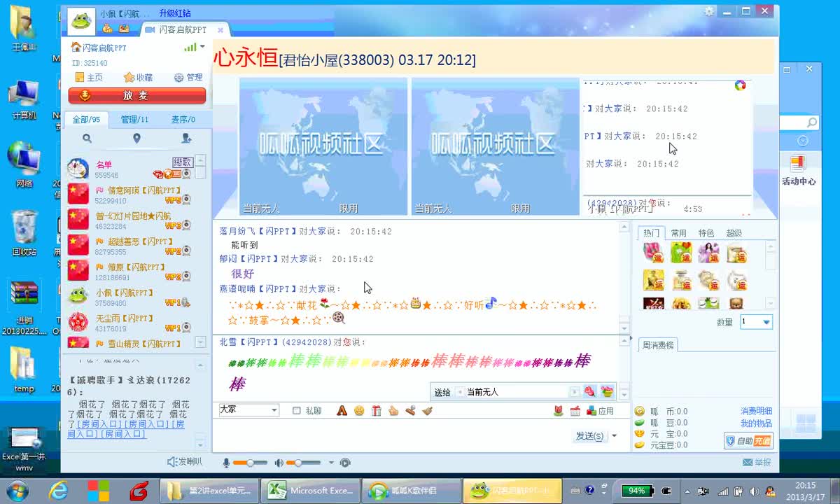Select the 全部/95 tab
This screenshot has width=840, height=504.
click(x=87, y=120)
